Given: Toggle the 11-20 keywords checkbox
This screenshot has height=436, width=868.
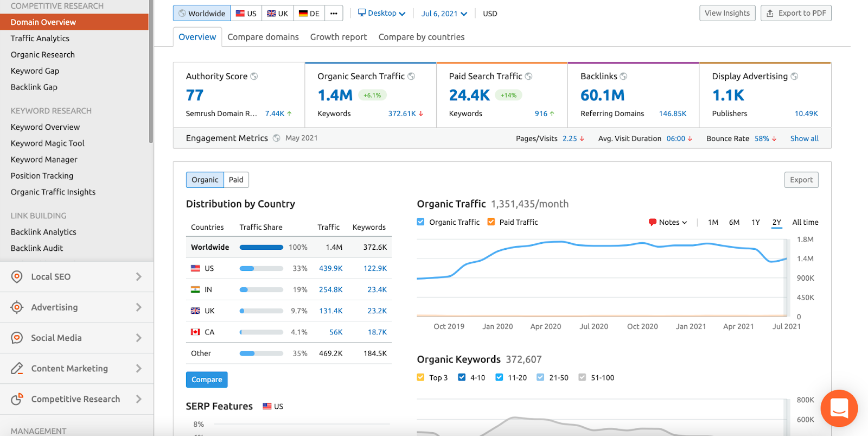Looking at the screenshot, I should pos(499,377).
